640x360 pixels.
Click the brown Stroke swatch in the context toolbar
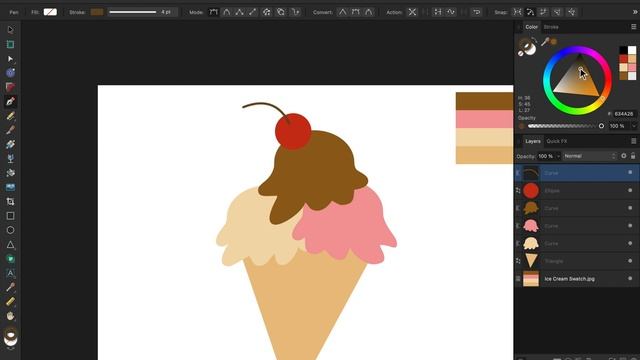97,12
